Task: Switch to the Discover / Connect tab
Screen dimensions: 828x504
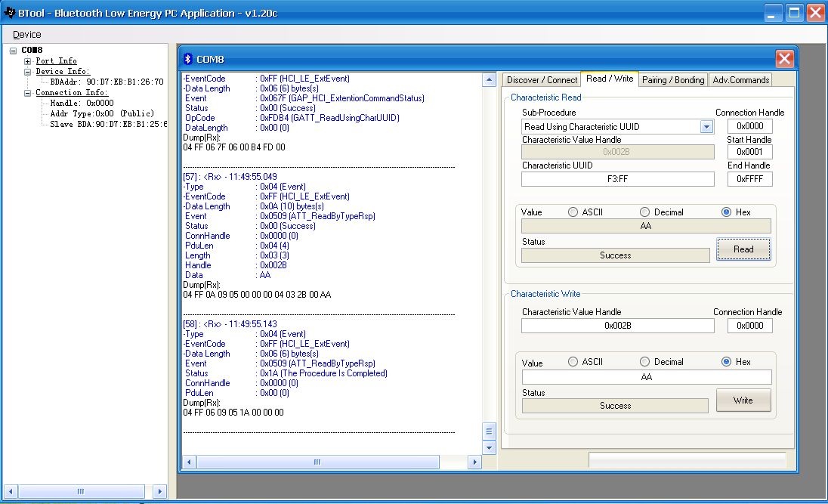Action: pos(542,80)
